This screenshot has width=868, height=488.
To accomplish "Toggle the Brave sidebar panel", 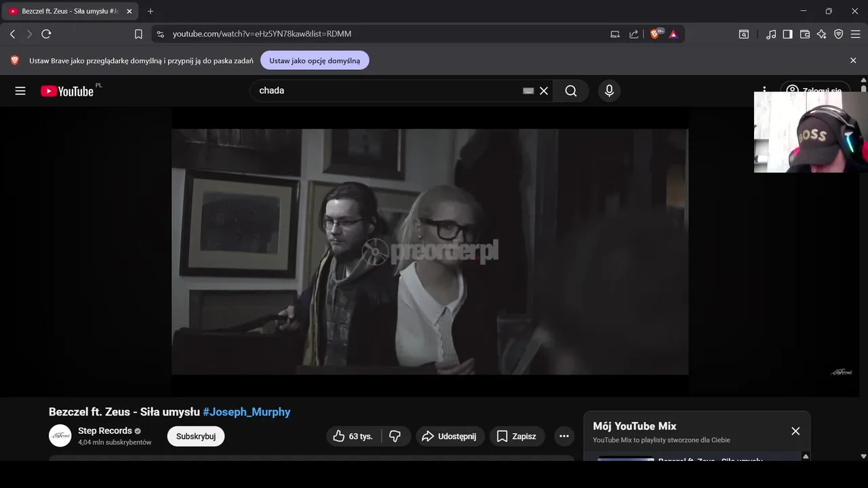I will pos(787,34).
